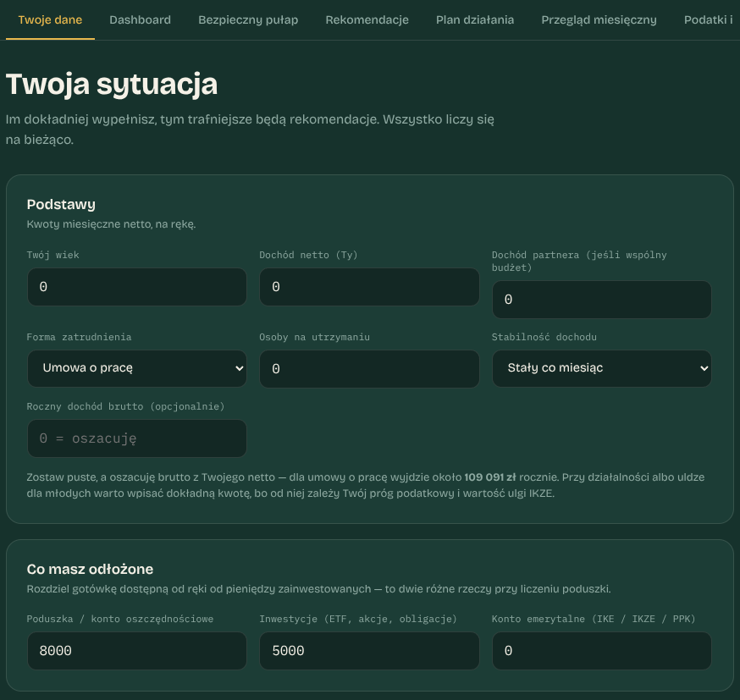
Task: Open the Przegląd miesięczny tab
Action: point(599,19)
